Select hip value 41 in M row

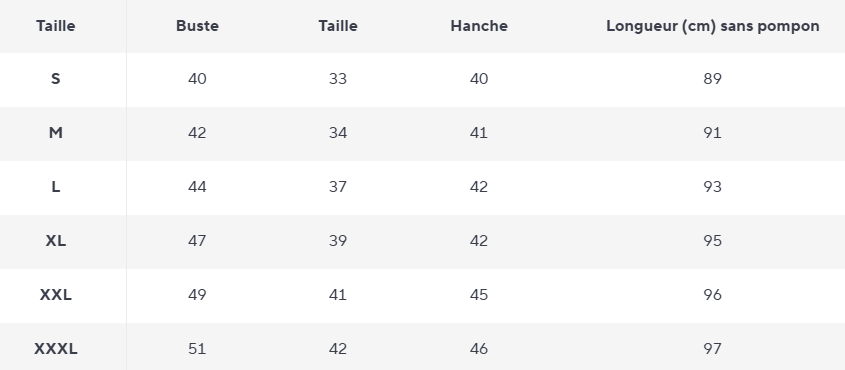point(479,133)
